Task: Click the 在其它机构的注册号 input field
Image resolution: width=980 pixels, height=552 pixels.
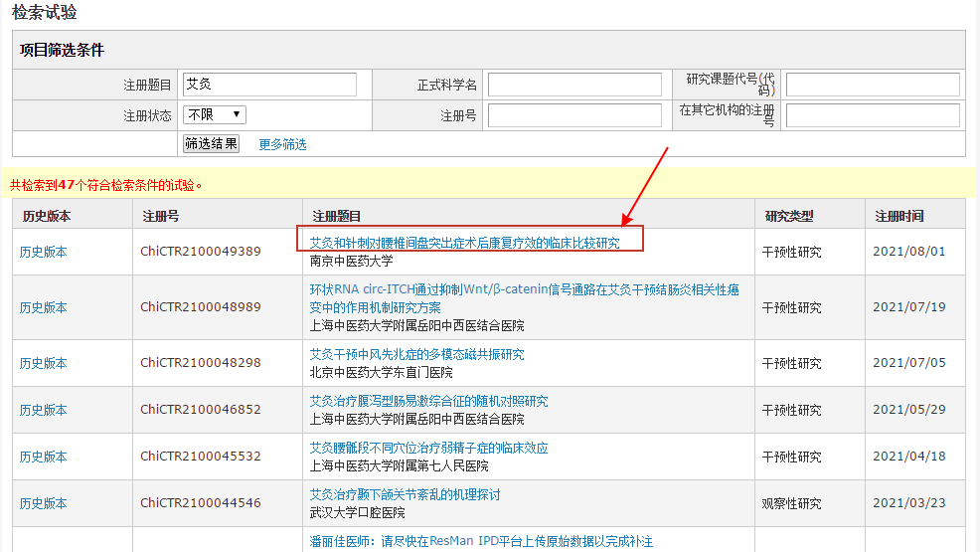Action: click(x=873, y=116)
